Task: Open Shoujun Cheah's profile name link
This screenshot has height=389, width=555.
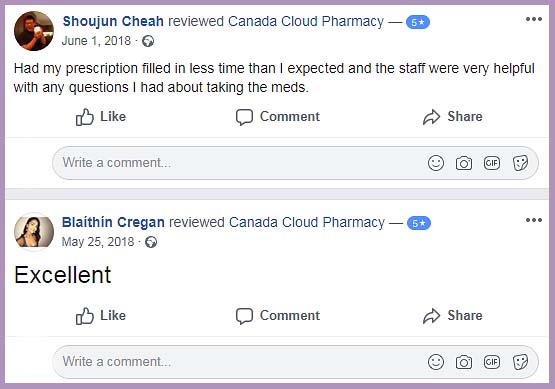Action: click(113, 22)
